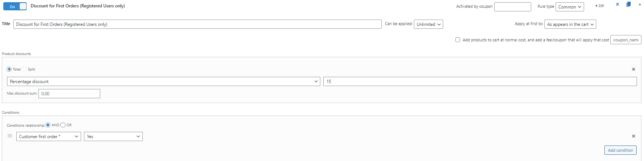
Task: Select the Total radio option
Action: (9, 69)
